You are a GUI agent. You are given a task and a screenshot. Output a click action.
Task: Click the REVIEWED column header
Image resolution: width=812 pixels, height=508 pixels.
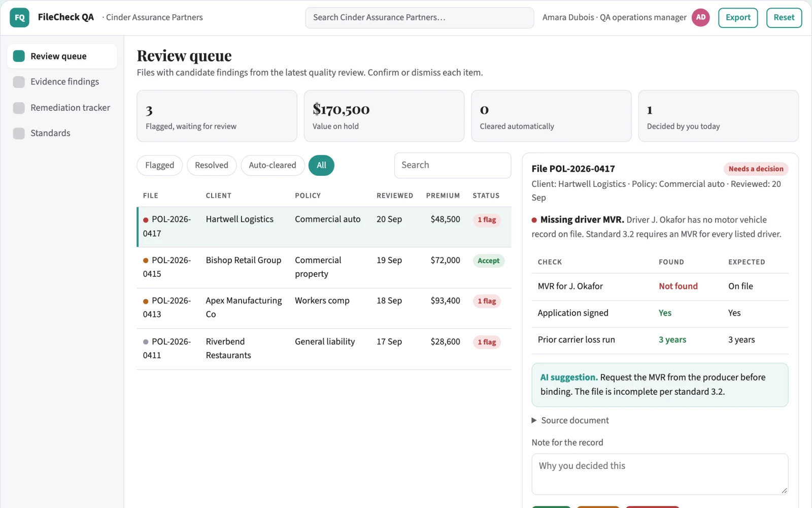[395, 196]
